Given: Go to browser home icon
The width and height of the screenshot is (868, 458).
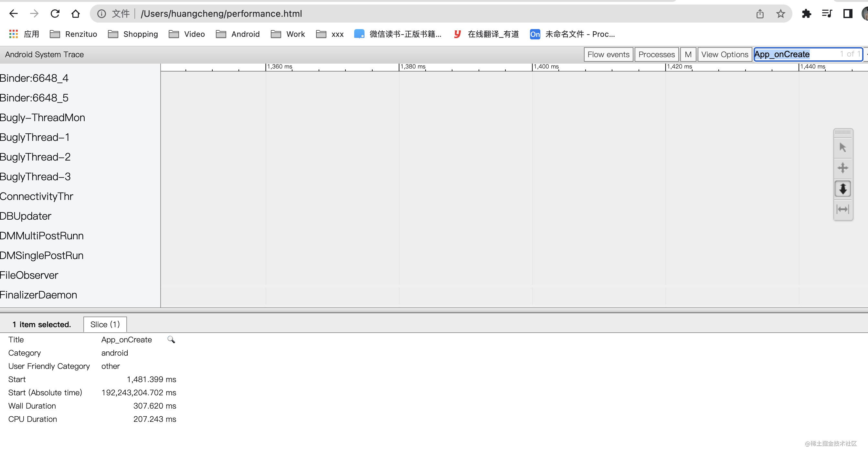Looking at the screenshot, I should tap(76, 14).
